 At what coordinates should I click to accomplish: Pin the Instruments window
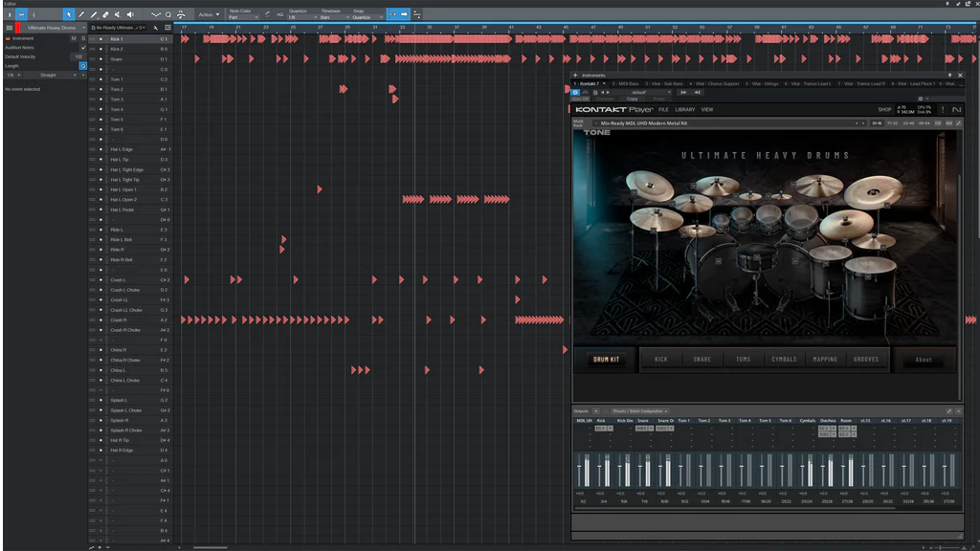click(x=950, y=75)
